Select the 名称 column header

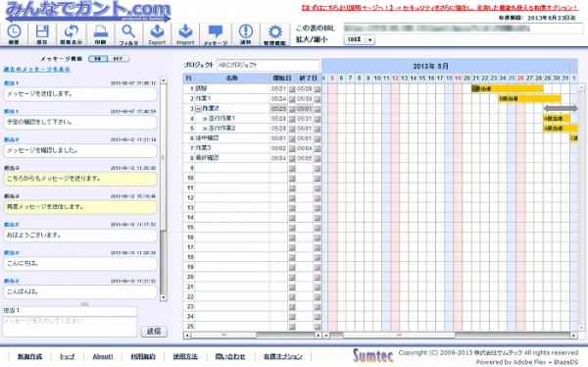pos(232,79)
